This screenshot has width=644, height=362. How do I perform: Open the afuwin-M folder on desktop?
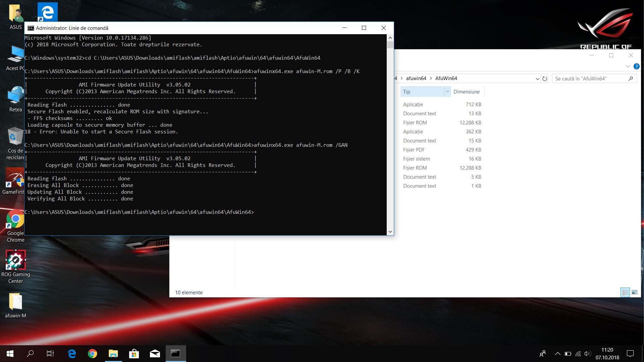point(15,305)
